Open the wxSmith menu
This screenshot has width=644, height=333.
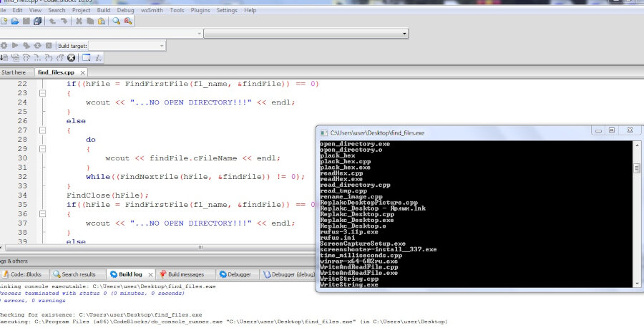[x=152, y=10]
